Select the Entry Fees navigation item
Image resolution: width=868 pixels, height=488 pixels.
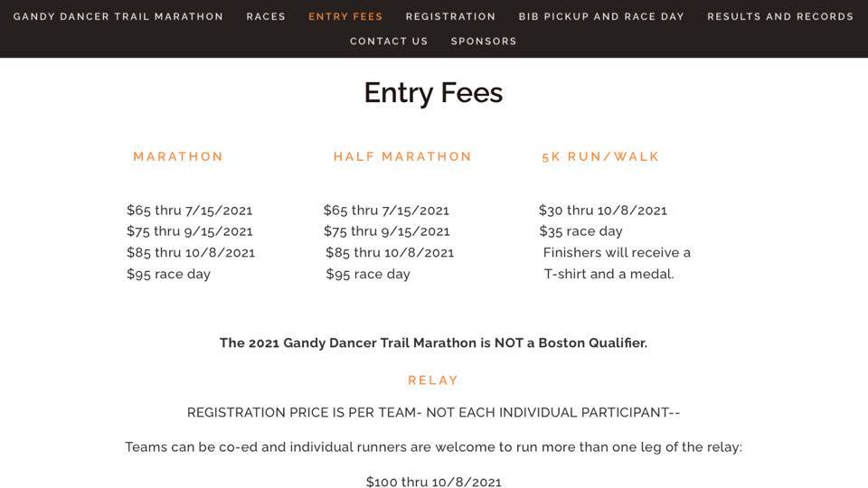tap(345, 16)
